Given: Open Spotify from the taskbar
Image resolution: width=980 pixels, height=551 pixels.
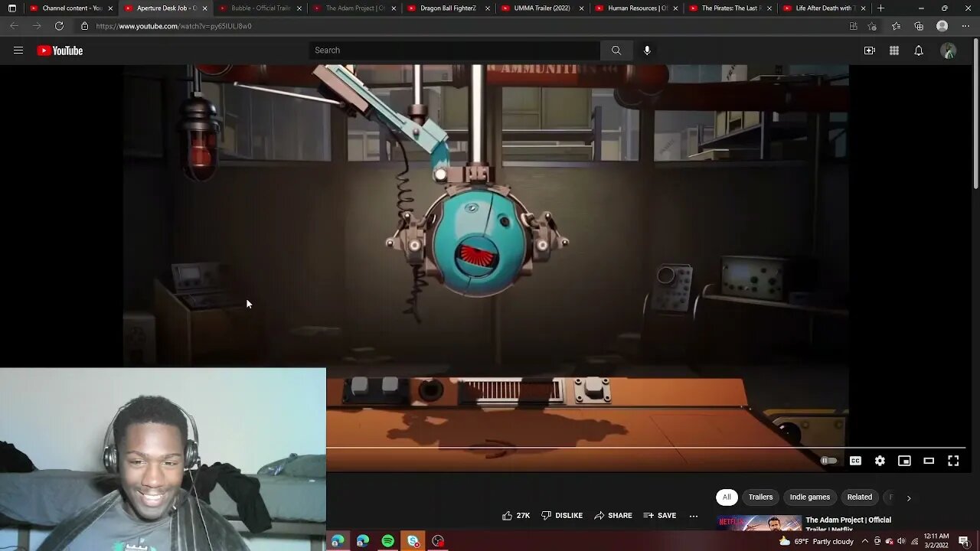Looking at the screenshot, I should [x=388, y=541].
